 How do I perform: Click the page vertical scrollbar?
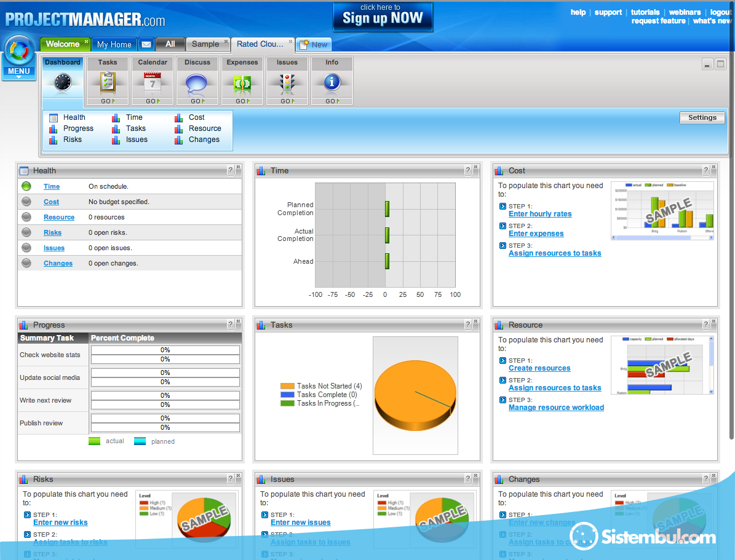731,246
